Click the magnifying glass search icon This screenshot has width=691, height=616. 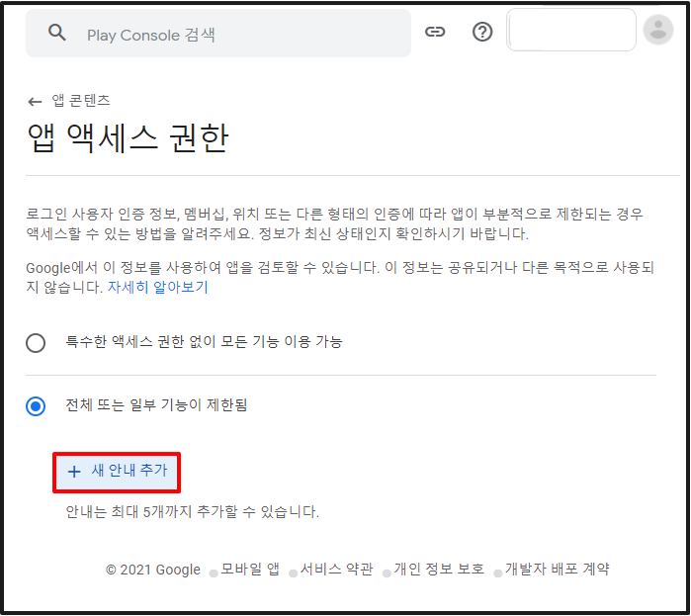click(x=57, y=33)
